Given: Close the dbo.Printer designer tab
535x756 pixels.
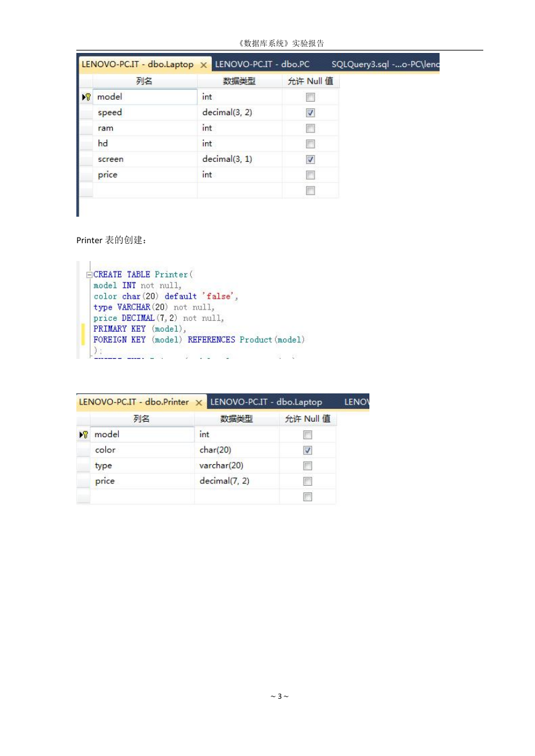Looking at the screenshot, I should click(x=199, y=403).
